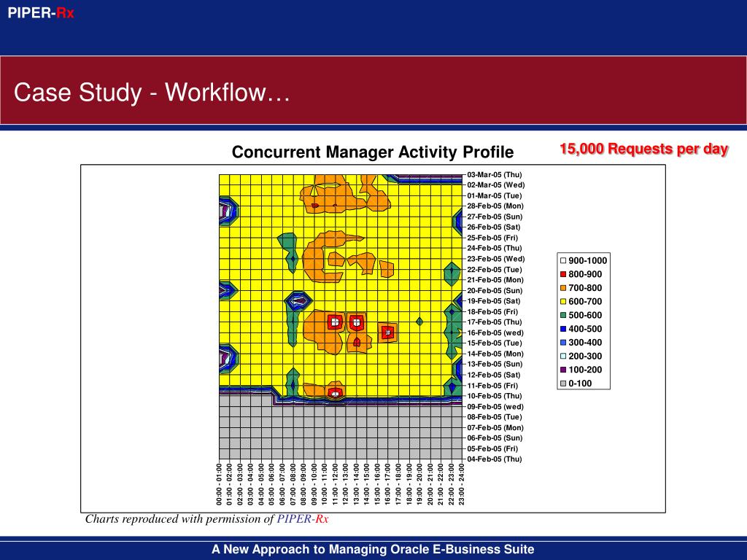Viewport: 747px width, 560px height.
Task: Click the '16-Feb-05 (wed)' date label
Action: [x=495, y=332]
